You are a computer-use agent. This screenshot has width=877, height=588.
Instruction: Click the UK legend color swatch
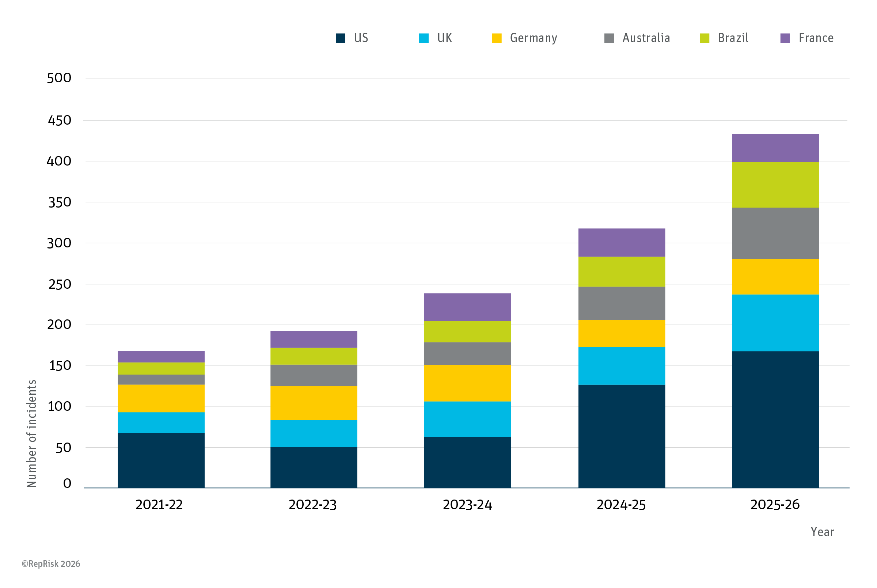pyautogui.click(x=424, y=38)
